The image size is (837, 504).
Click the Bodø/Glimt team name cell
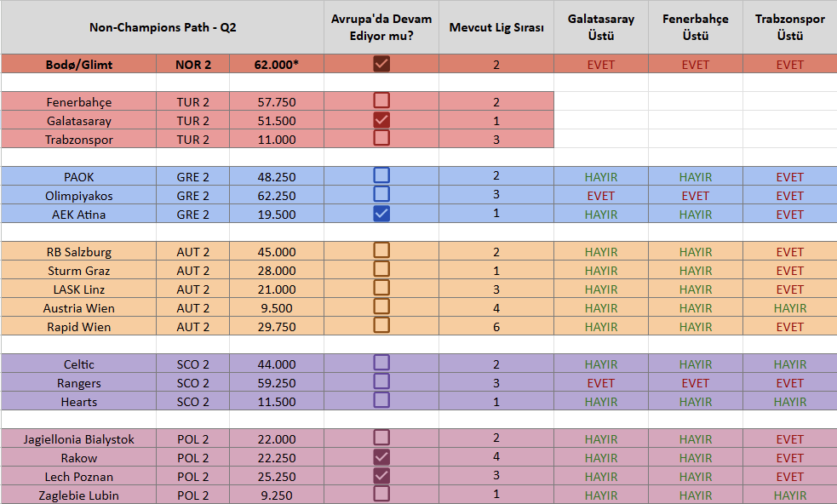point(79,64)
